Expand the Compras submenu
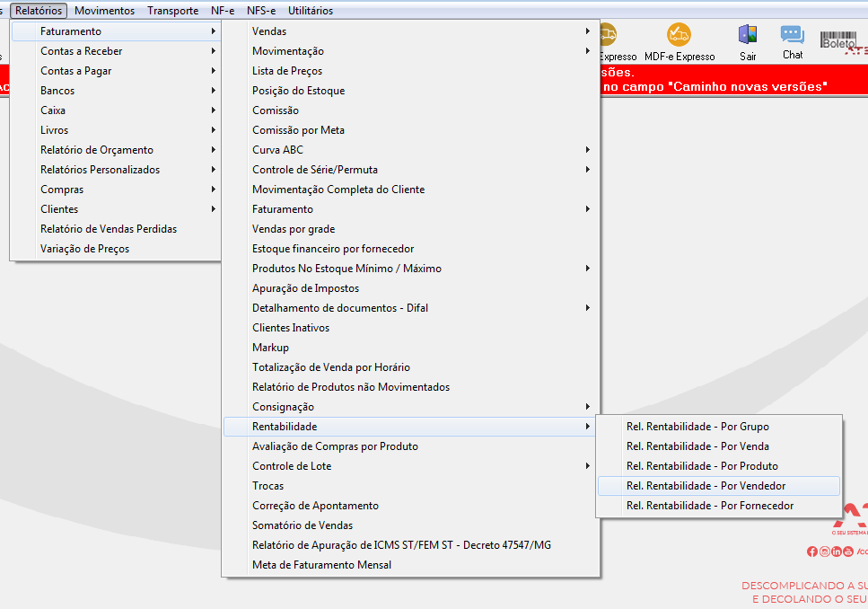This screenshot has width=868, height=609. point(116,190)
